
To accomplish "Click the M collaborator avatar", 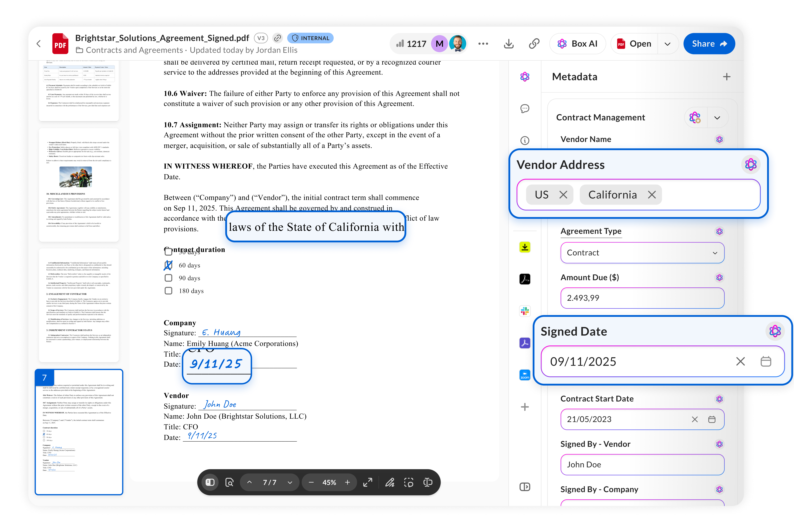I will click(439, 44).
